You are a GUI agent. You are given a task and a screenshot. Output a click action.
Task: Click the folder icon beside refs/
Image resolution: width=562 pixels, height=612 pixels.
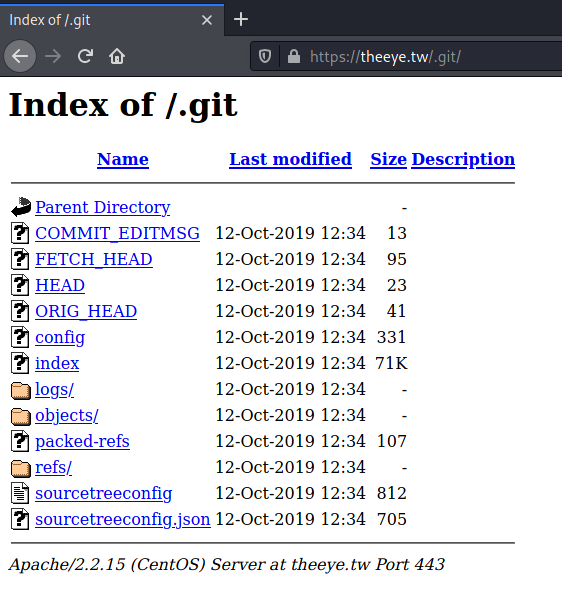[21, 469]
